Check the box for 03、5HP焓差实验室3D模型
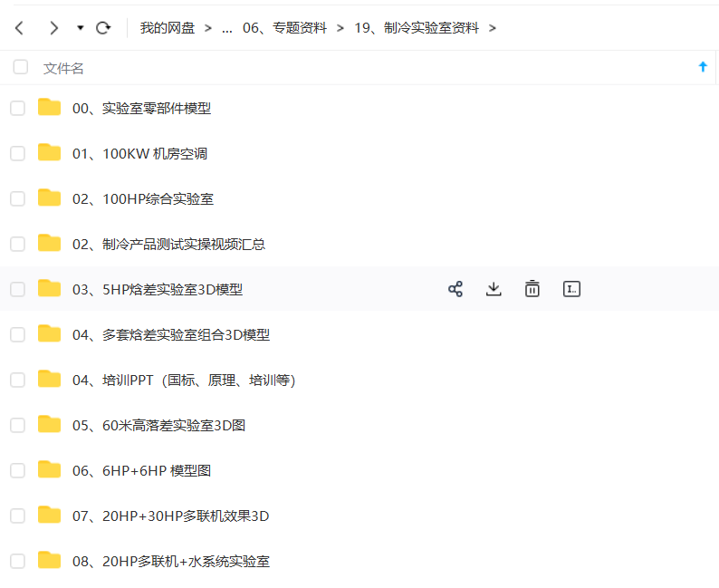This screenshot has width=719, height=588. coord(17,289)
